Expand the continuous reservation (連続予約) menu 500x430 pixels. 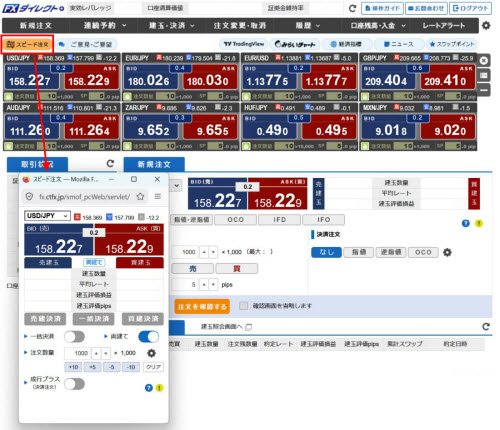pos(105,26)
